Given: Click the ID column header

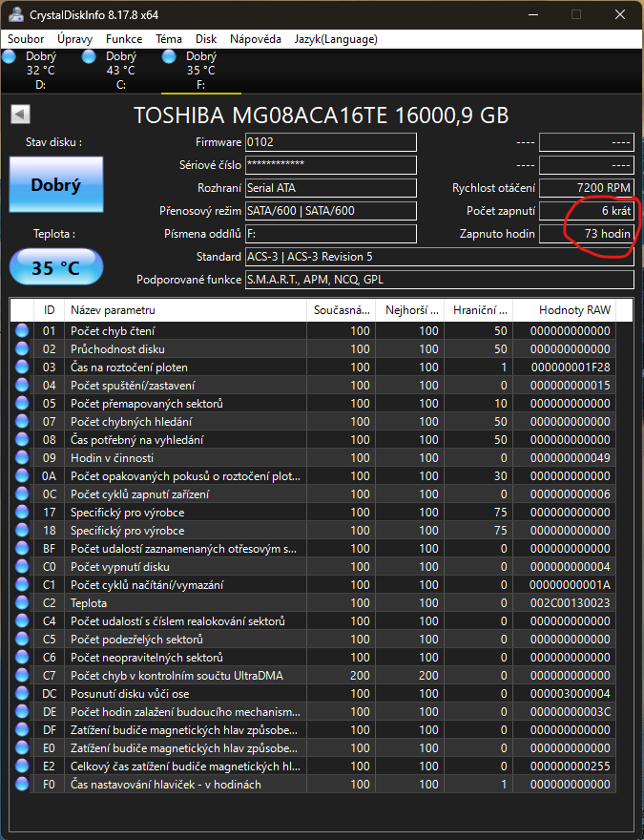Looking at the screenshot, I should click(x=50, y=310).
